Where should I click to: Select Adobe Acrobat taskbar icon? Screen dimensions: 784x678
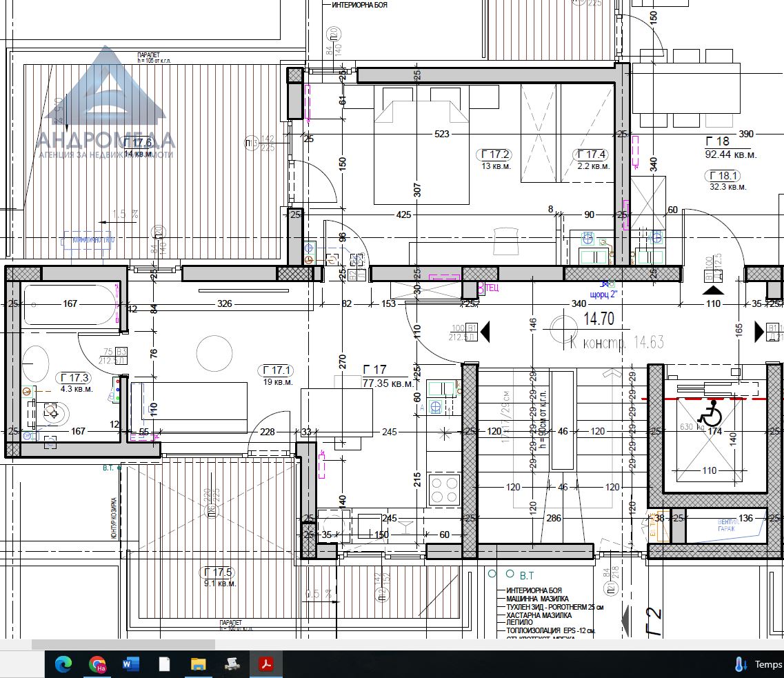point(266,664)
